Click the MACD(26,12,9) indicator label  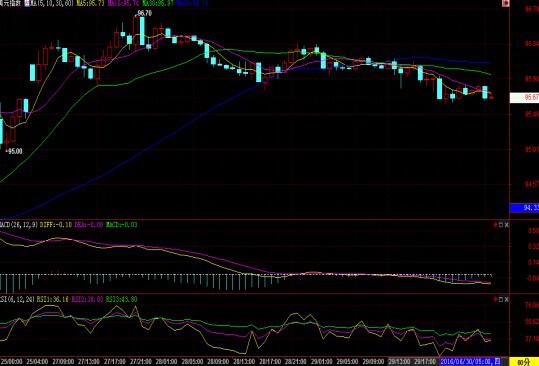[x=19, y=225]
